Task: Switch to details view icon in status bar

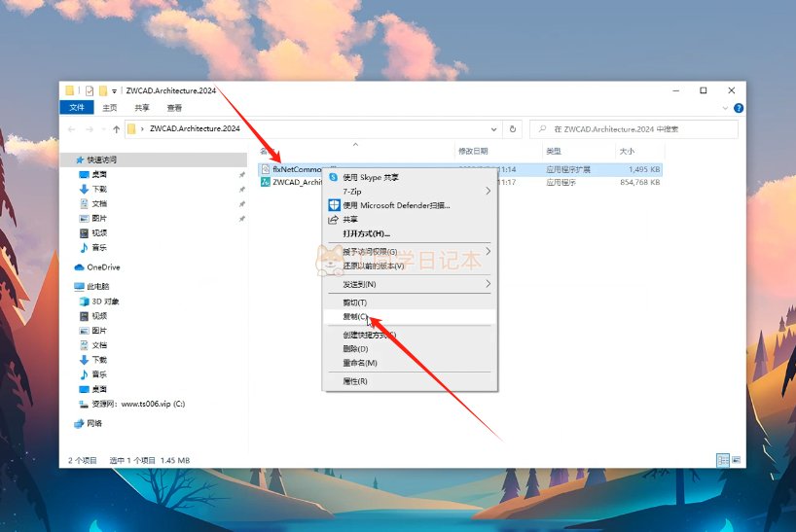Action: pyautogui.click(x=722, y=460)
